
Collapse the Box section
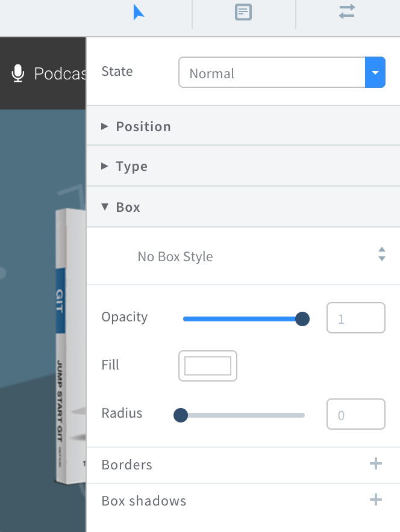[243, 207]
